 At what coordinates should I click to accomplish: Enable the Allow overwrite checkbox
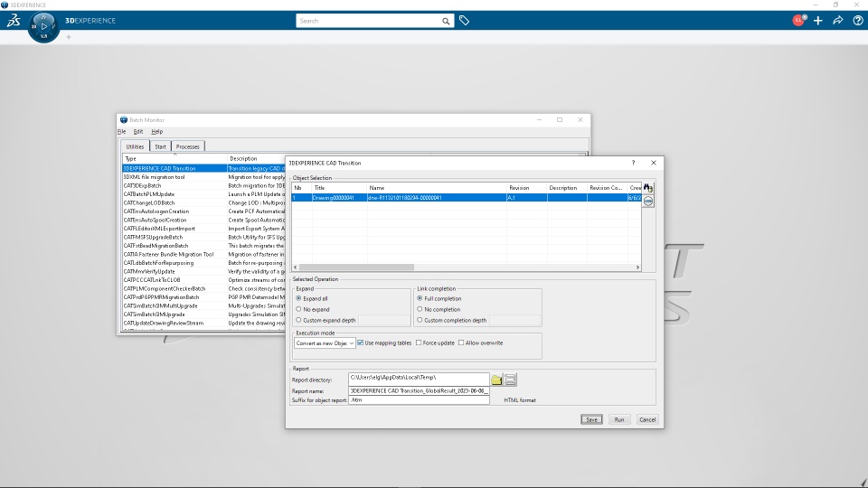tap(461, 343)
